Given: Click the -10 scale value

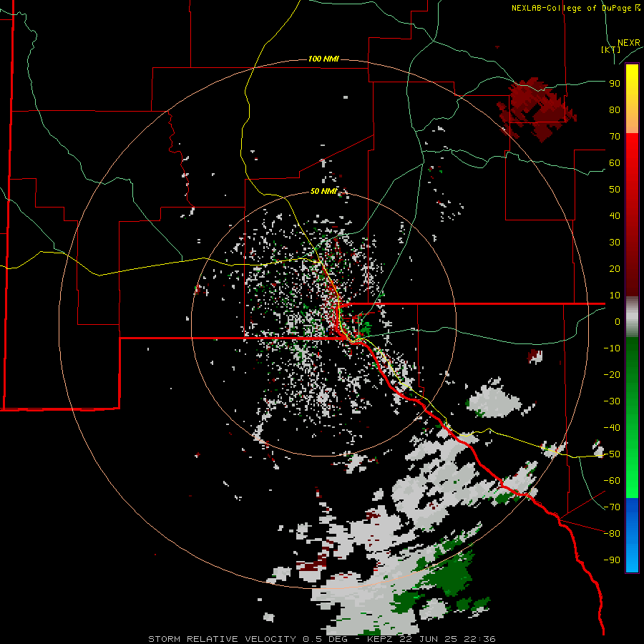Looking at the screenshot, I should [x=612, y=348].
